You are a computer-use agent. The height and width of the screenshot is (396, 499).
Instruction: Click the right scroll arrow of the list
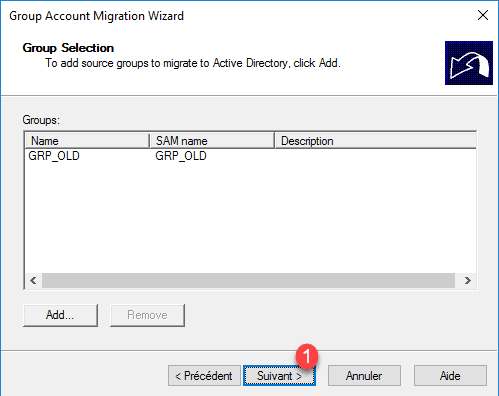coord(467,280)
